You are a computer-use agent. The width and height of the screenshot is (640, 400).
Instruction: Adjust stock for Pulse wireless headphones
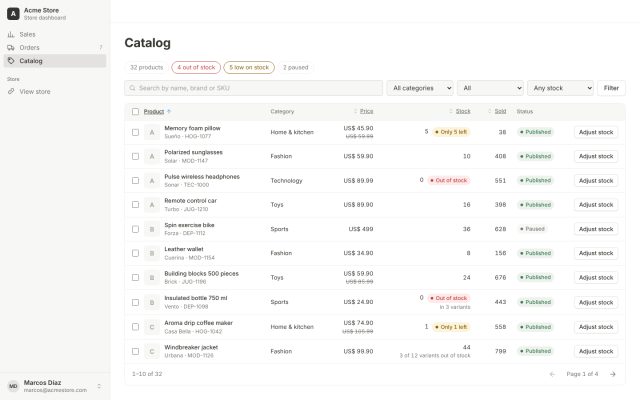596,180
